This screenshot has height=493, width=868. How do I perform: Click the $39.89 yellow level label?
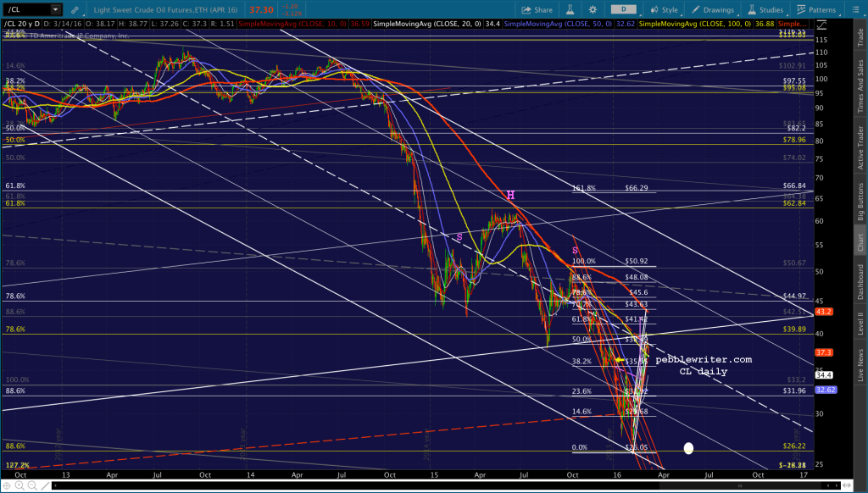pyautogui.click(x=794, y=330)
